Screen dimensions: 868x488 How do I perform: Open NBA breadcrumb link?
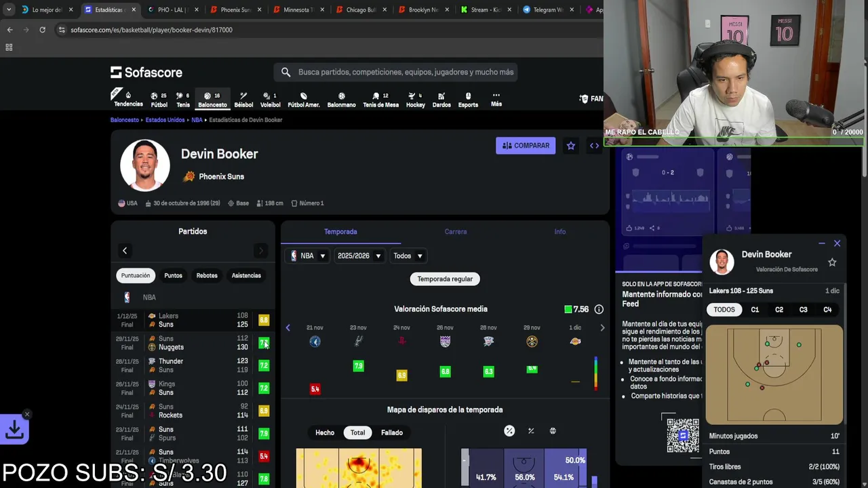[197, 120]
